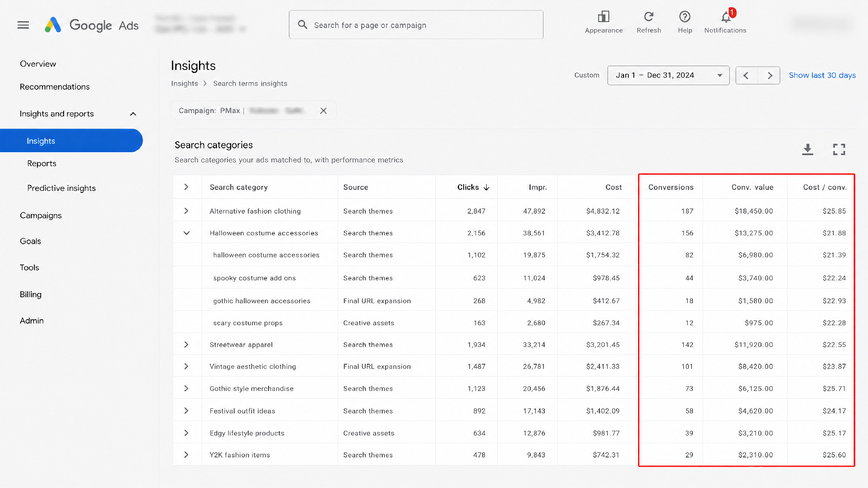Viewport: 868px width, 488px height.
Task: Open Campaigns in sidebar
Action: [x=41, y=216]
